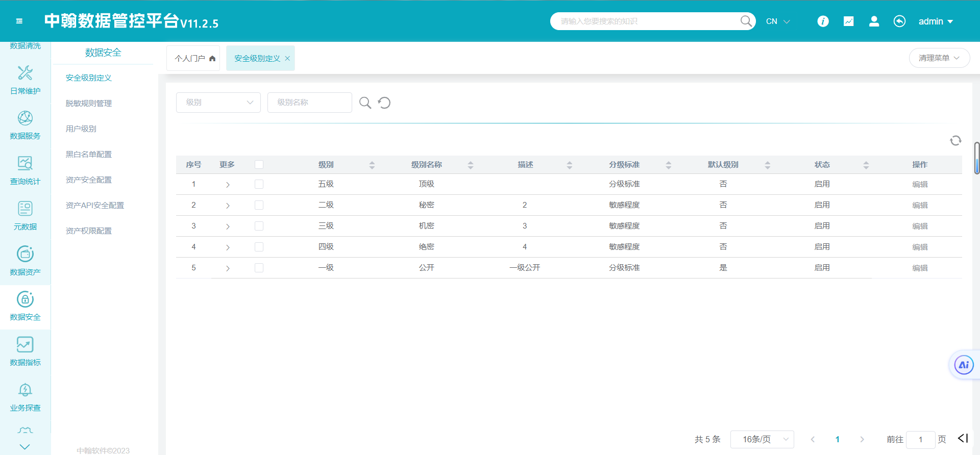Close the 安全级别定义 tab
980x455 pixels.
point(287,59)
